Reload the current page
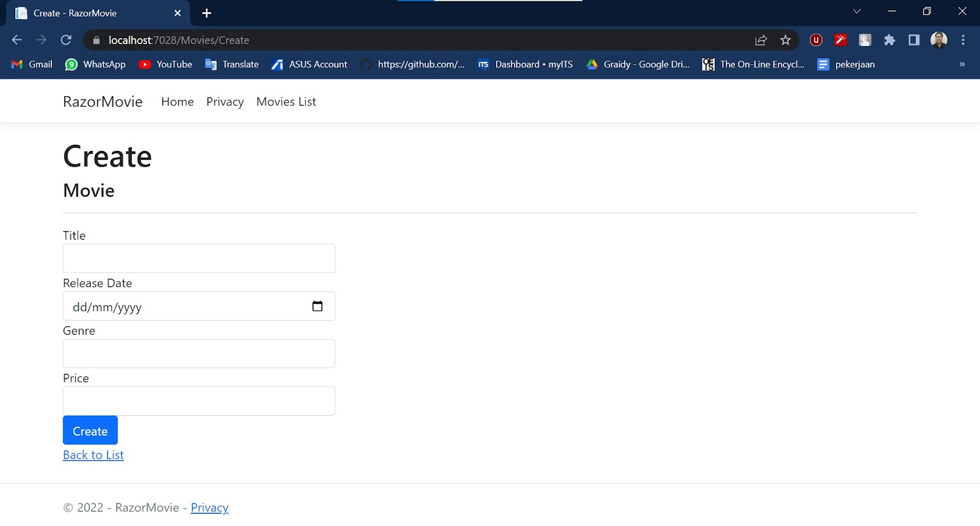The image size is (980, 526). coord(66,40)
